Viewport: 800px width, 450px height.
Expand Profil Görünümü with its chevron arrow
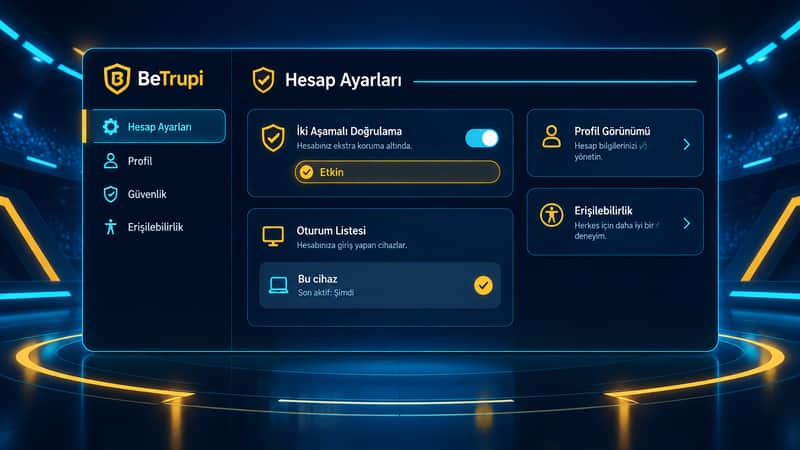pos(687,144)
